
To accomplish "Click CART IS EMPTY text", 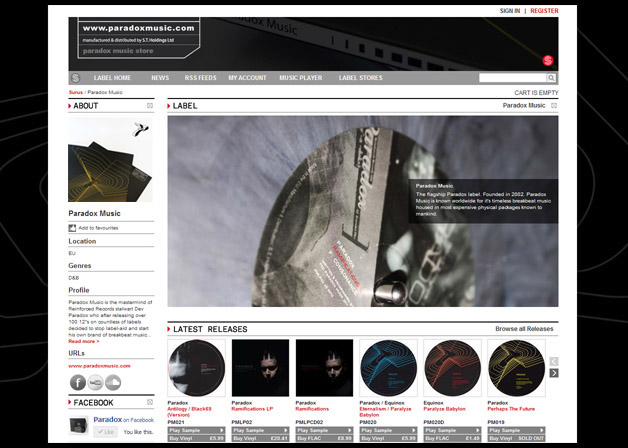I will [x=536, y=93].
